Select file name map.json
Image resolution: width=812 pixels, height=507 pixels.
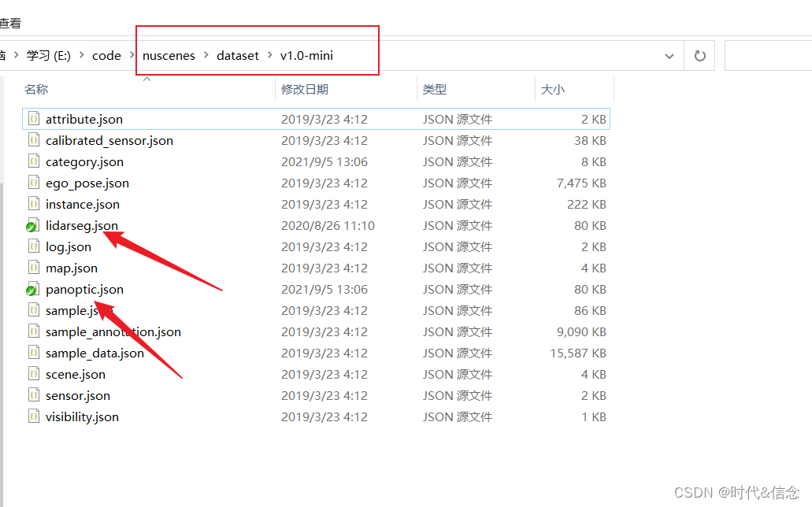pos(72,268)
